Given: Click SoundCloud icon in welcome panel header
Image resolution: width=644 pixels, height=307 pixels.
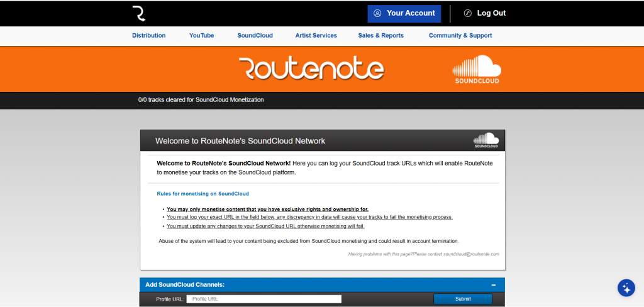Looking at the screenshot, I should tap(486, 140).
